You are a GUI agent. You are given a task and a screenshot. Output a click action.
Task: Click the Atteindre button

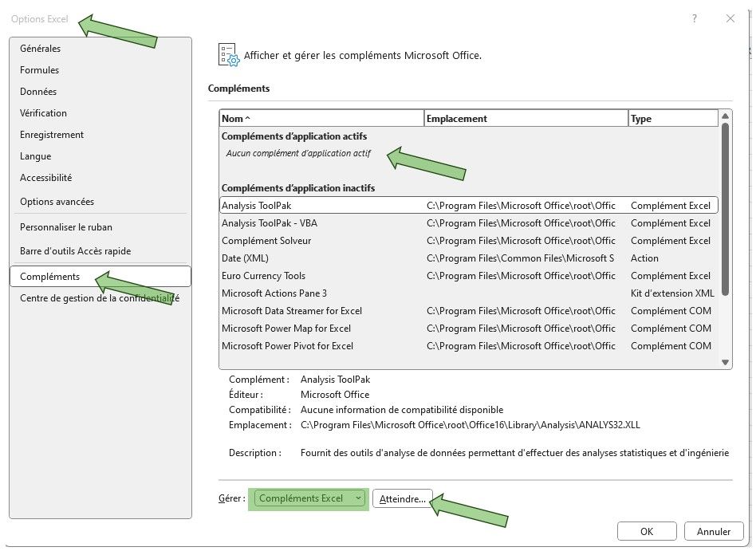[403, 498]
